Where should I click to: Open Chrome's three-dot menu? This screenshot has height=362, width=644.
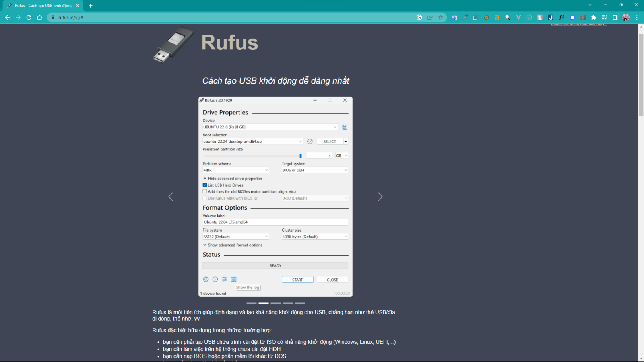pos(637,17)
